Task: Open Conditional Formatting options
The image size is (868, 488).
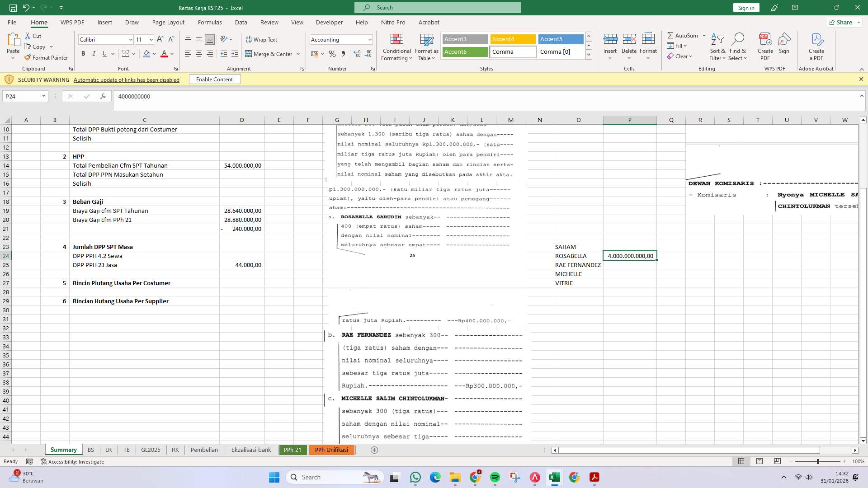Action: point(396,47)
